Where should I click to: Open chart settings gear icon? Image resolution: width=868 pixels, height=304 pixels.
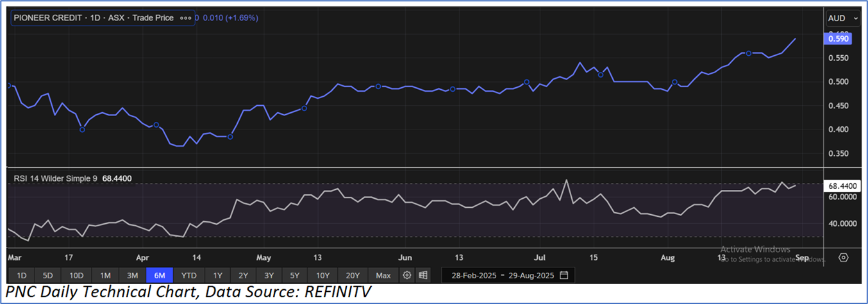pyautogui.click(x=407, y=275)
